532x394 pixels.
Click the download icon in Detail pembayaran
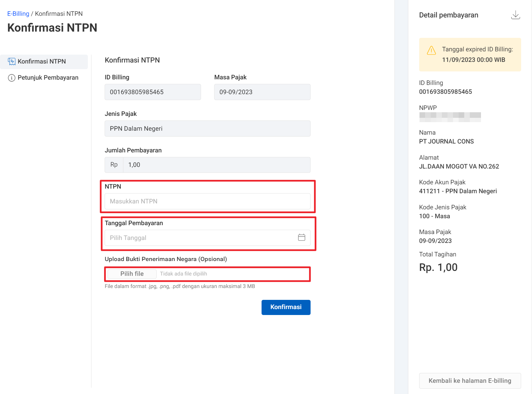[x=515, y=15]
